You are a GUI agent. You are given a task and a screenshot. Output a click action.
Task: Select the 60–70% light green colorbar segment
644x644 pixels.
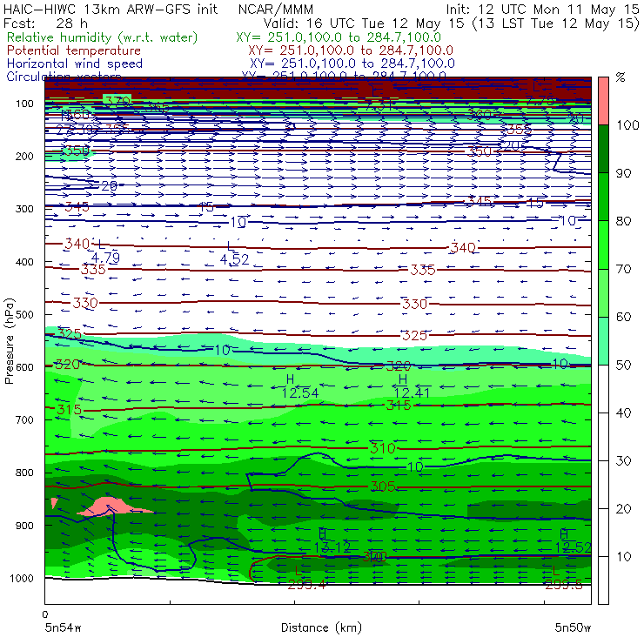[603, 292]
